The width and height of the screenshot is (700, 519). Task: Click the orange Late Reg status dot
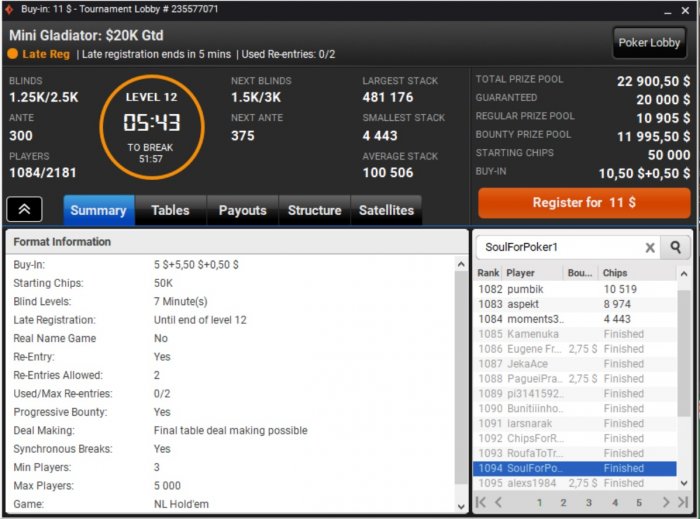point(12,54)
